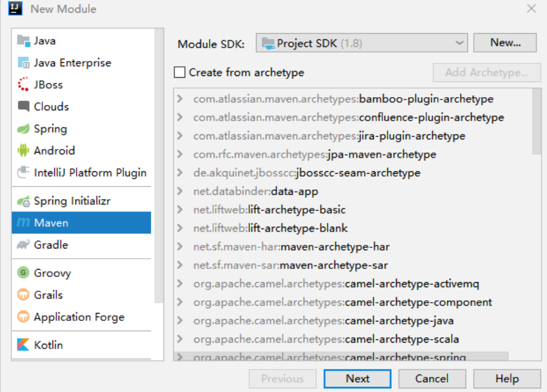Select text 'bamboo-plugin-archetype'
This screenshot has height=392, width=547.
[426, 99]
